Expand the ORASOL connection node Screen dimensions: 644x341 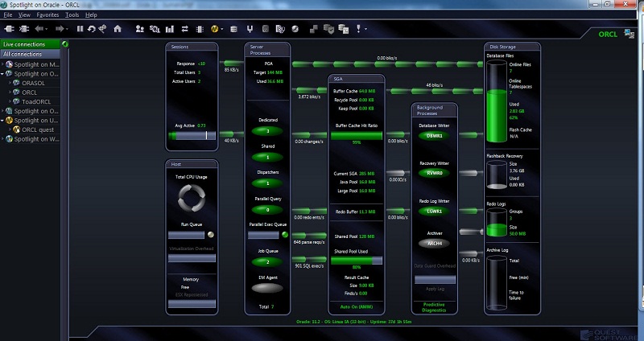point(11,82)
